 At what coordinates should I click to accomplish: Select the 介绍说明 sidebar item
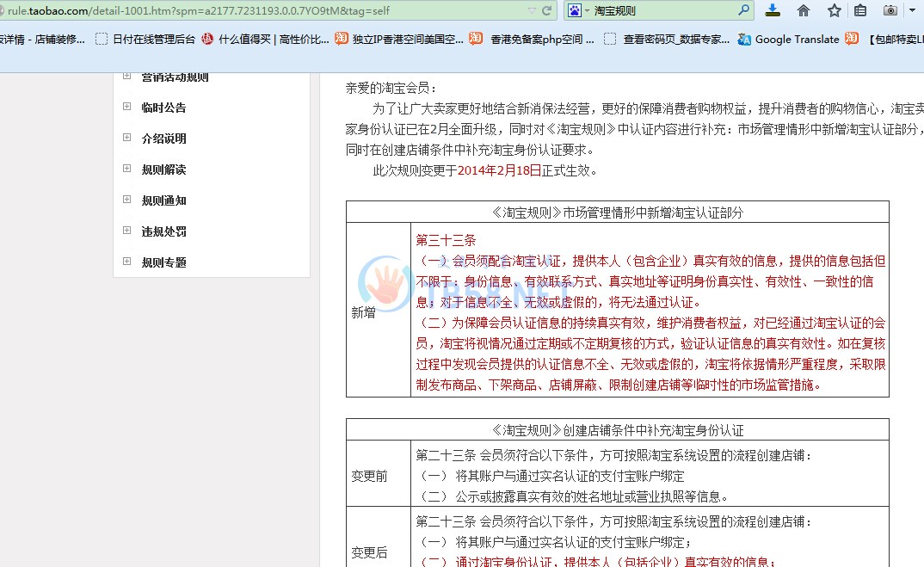pos(163,139)
